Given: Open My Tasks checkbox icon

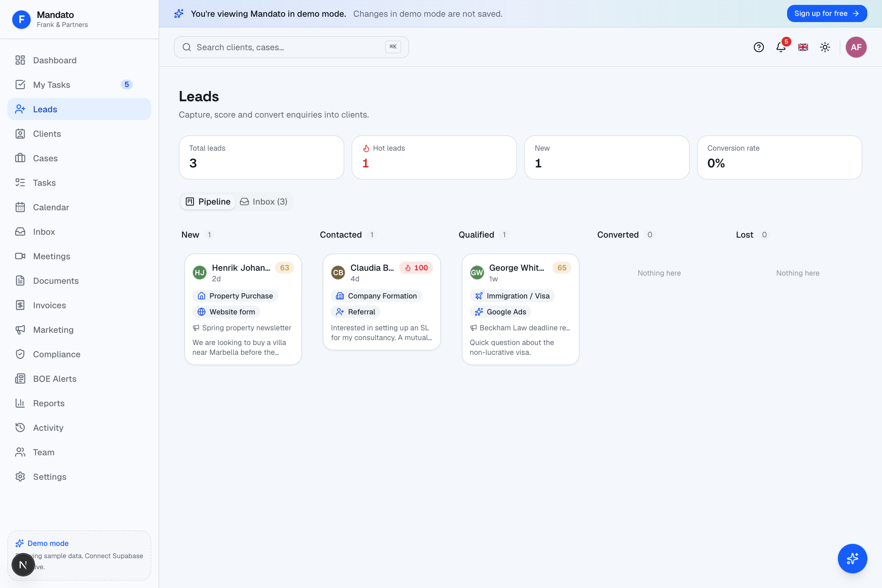Looking at the screenshot, I should coord(20,85).
